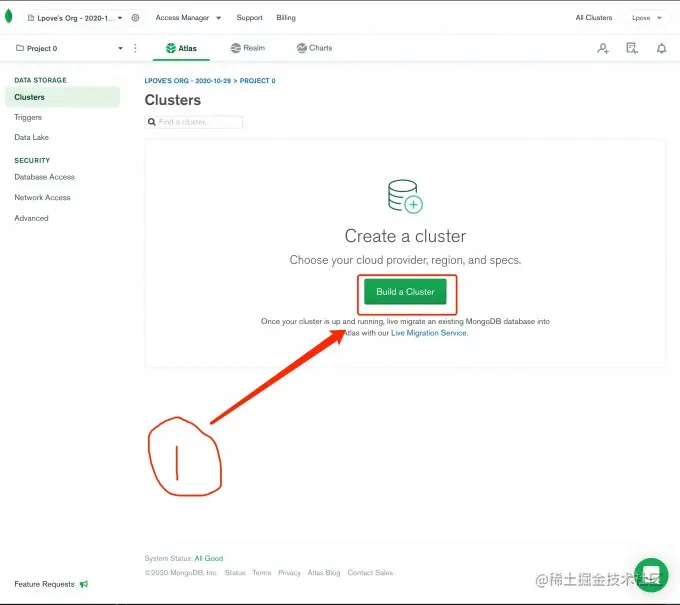The height and width of the screenshot is (605, 680).
Task: Open the Privacy footer link
Action: (289, 573)
